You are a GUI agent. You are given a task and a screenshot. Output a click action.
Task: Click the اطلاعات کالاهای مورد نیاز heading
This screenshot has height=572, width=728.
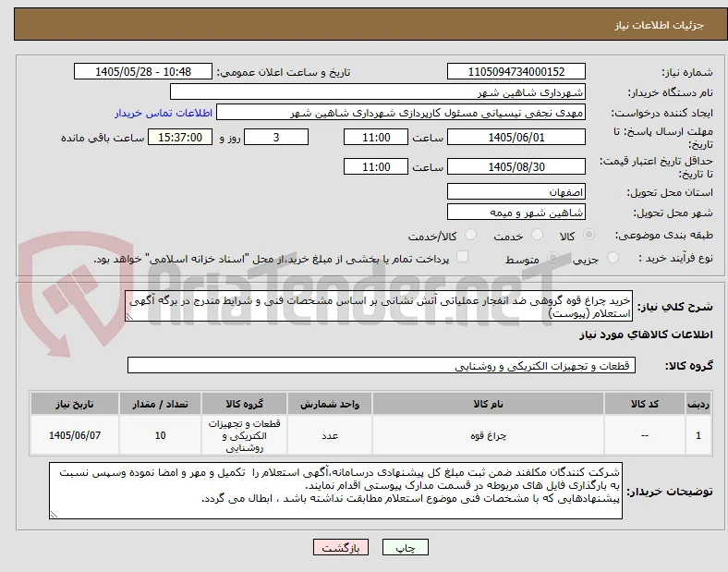pyautogui.click(x=646, y=335)
